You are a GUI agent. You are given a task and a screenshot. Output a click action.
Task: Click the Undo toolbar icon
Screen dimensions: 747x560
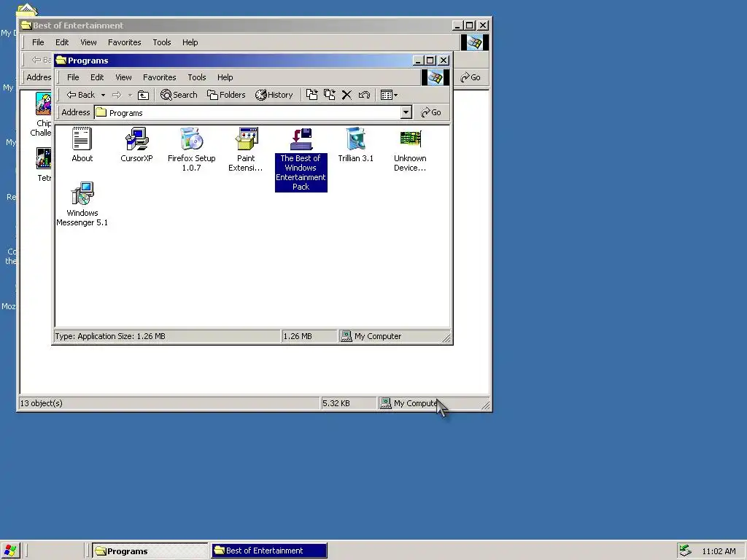(364, 95)
